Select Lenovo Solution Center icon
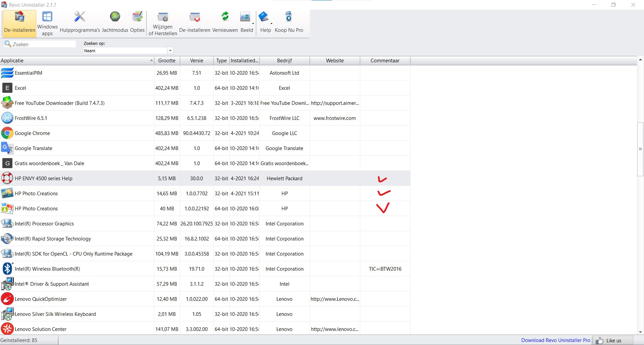 pos(7,329)
